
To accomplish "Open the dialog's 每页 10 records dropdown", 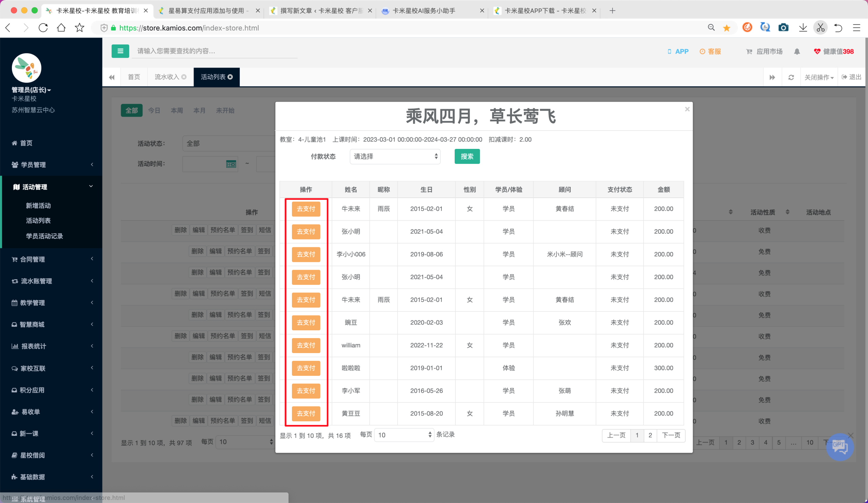I will pyautogui.click(x=404, y=435).
